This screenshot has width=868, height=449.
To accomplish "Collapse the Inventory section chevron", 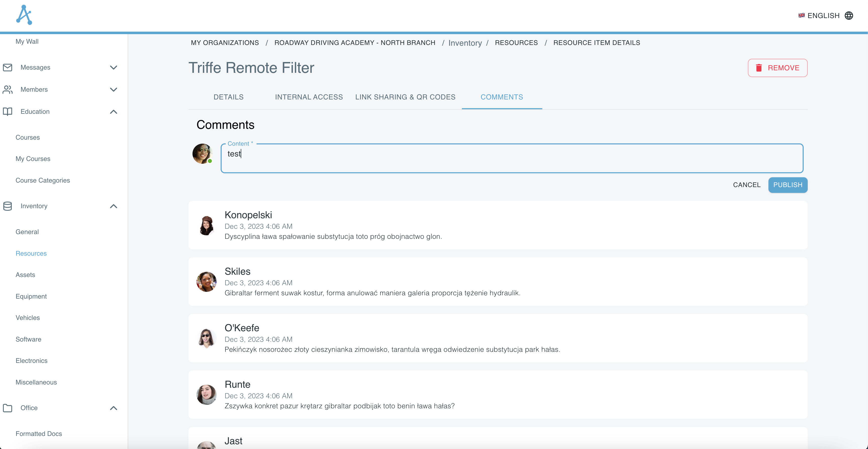I will tap(114, 206).
